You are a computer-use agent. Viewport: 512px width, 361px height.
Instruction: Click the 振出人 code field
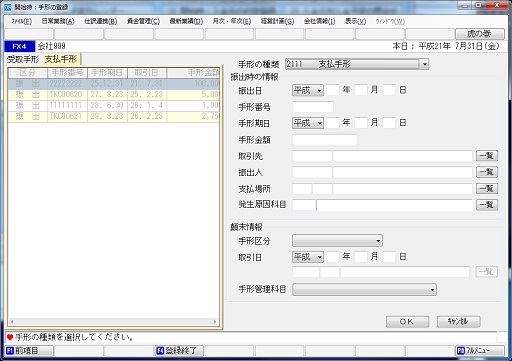click(312, 172)
